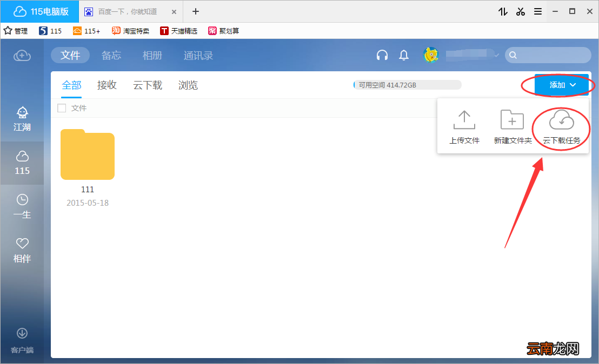Focus the search input field
Screen dimensions: 599x364
tap(548, 55)
